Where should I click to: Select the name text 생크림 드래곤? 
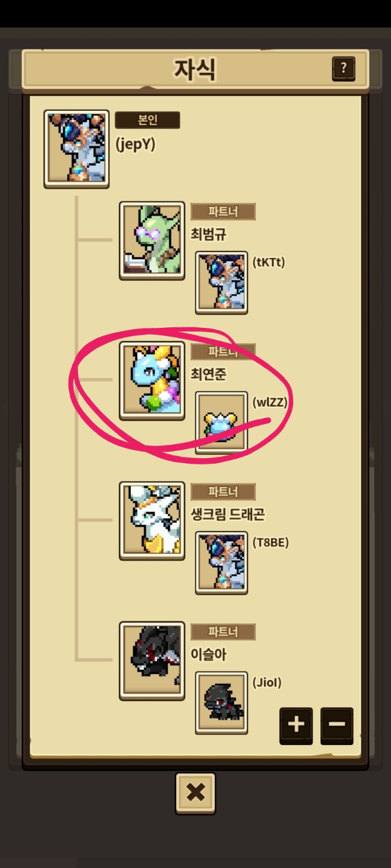228,514
